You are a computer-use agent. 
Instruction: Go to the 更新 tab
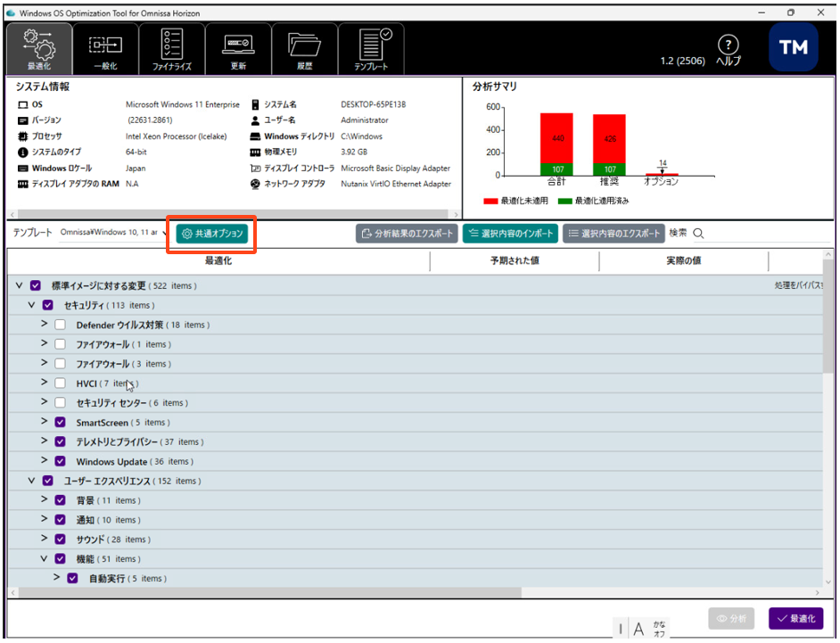pyautogui.click(x=238, y=48)
